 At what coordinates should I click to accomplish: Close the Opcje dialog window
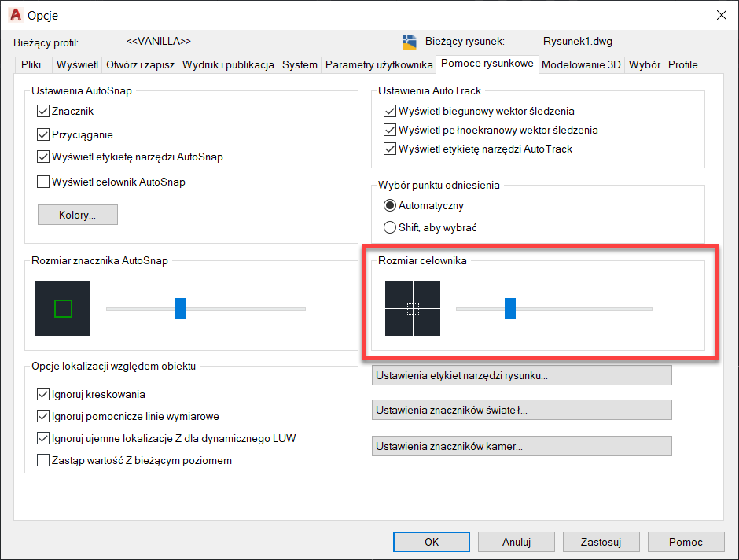720,15
